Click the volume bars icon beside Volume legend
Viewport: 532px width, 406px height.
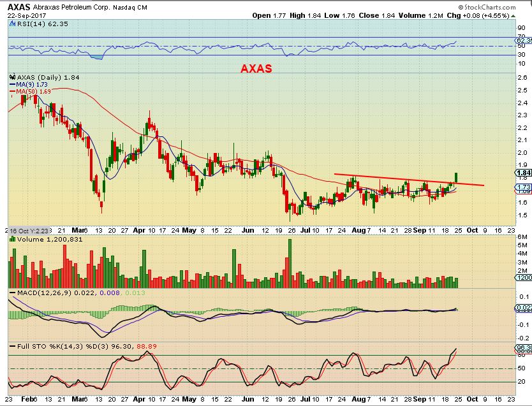click(x=13, y=239)
